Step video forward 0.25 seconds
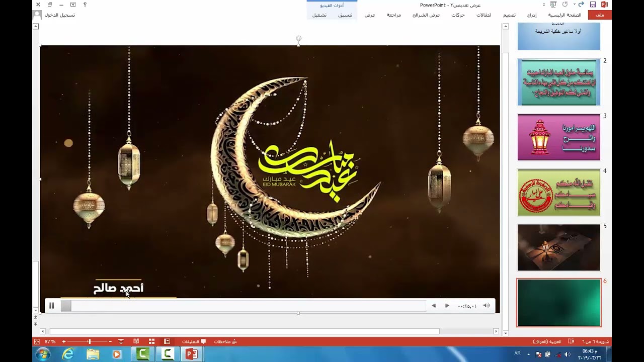 pyautogui.click(x=447, y=306)
